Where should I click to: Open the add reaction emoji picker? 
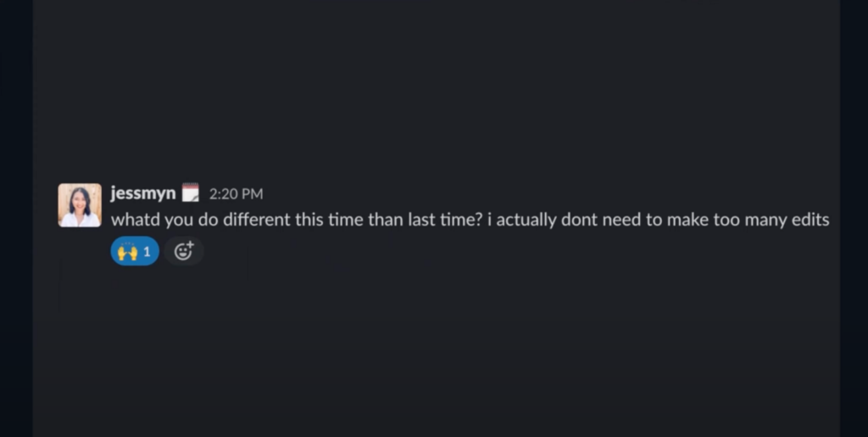point(184,251)
